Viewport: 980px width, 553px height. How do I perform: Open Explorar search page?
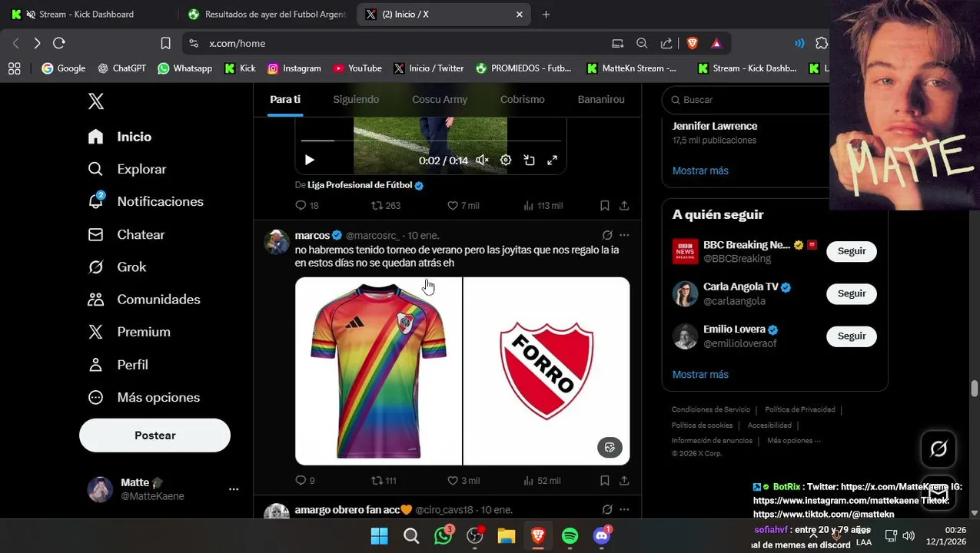(128, 169)
